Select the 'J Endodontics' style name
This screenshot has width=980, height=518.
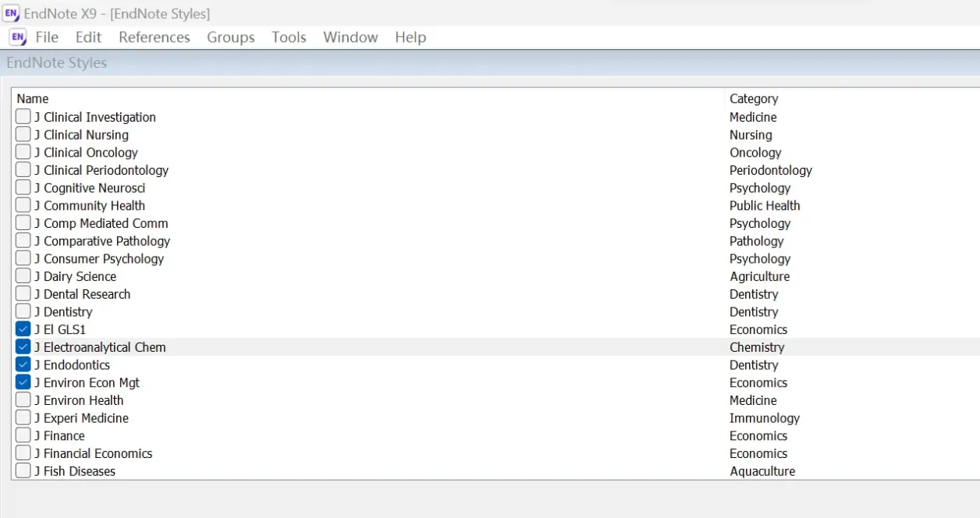click(73, 365)
